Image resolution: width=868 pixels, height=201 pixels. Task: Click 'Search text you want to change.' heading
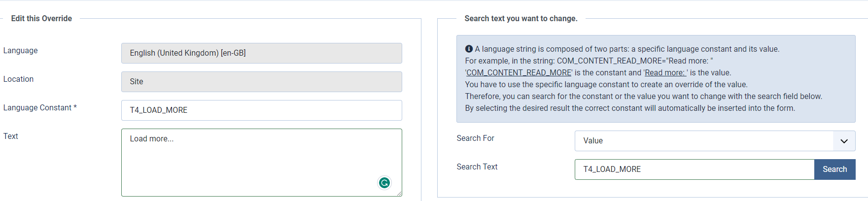click(521, 19)
